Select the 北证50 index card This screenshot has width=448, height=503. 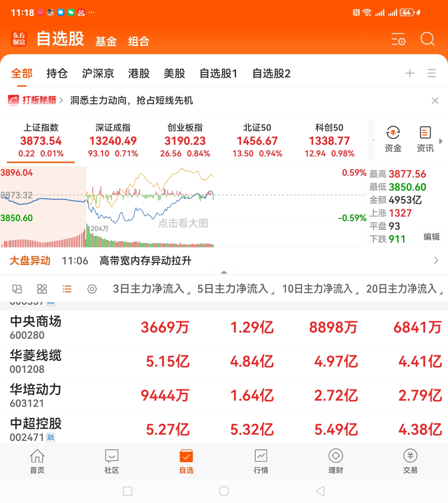257,141
